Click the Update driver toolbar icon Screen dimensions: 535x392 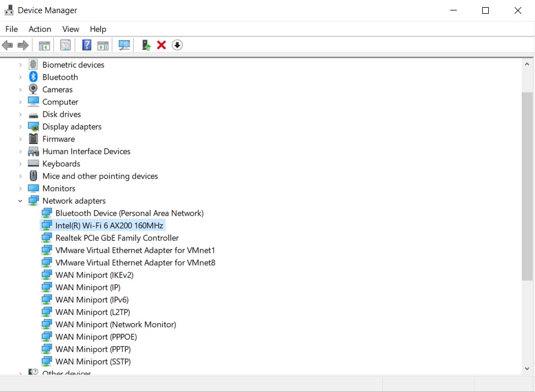pos(146,45)
